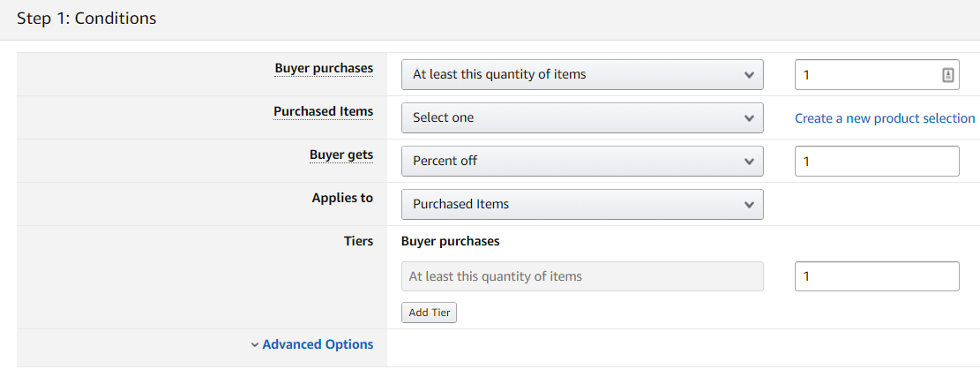Click chevron arrow of Buyer gets dropdown
Image resolution: width=980 pixels, height=377 pixels.
[x=750, y=162]
